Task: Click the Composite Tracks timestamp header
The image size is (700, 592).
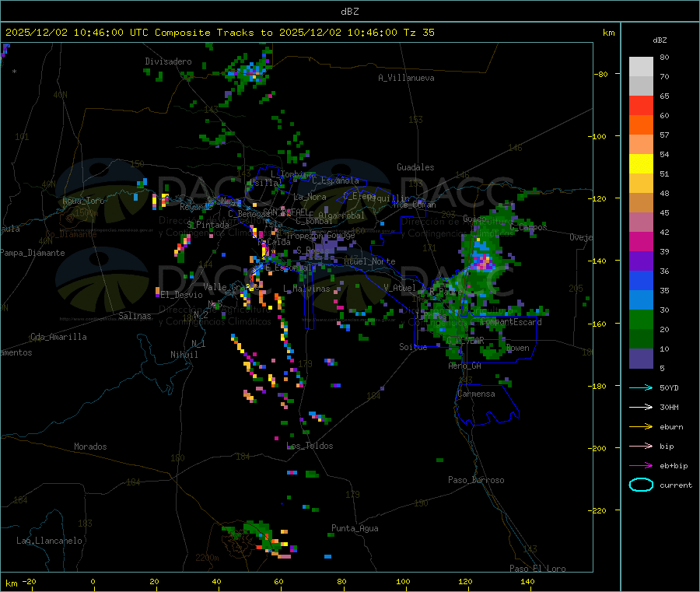Action: point(219,33)
